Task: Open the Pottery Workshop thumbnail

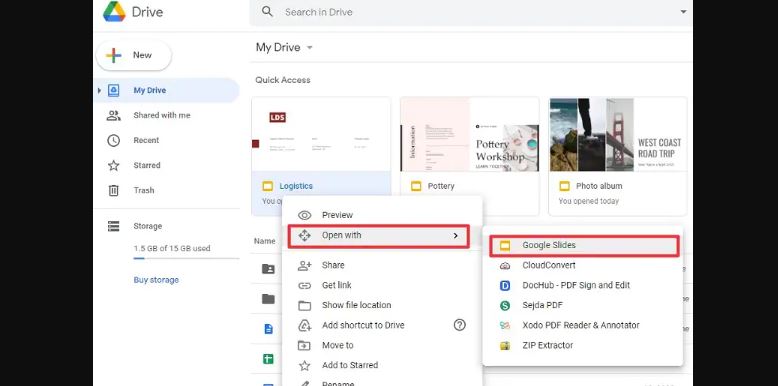Action: 469,134
